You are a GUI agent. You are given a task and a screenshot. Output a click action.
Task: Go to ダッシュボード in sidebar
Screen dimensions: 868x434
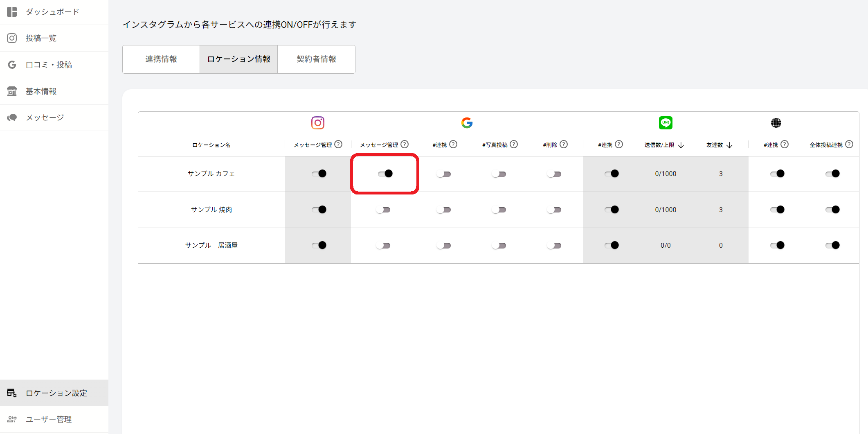[x=52, y=12]
